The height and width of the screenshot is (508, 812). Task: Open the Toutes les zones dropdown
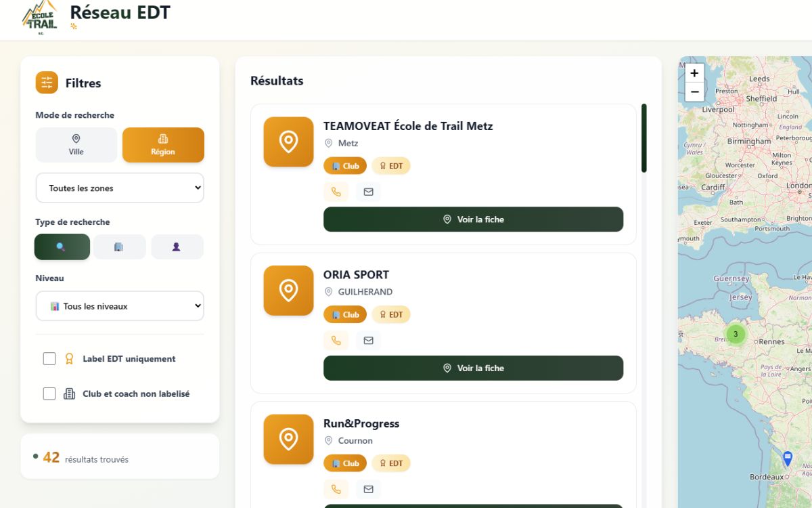click(x=120, y=188)
